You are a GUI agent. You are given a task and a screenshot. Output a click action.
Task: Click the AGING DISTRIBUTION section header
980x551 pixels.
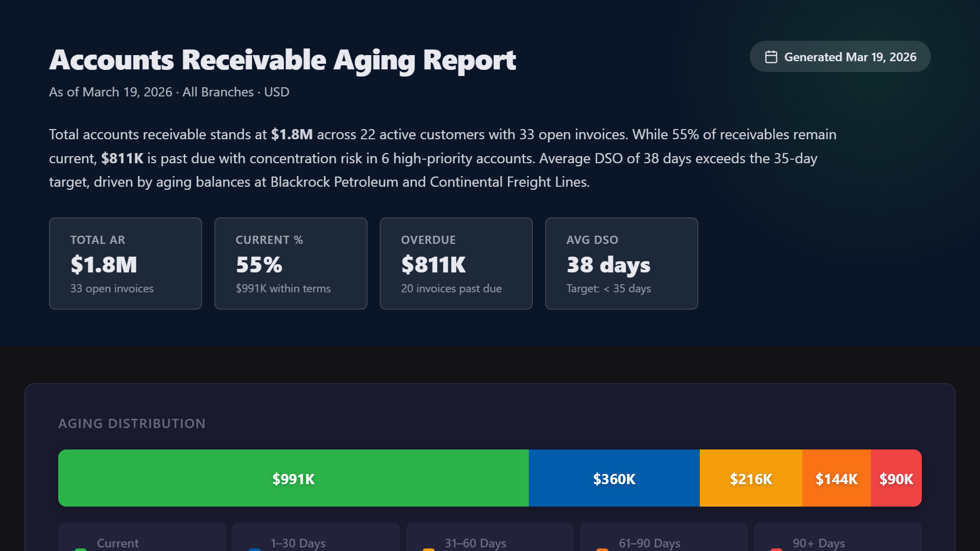[x=132, y=423]
